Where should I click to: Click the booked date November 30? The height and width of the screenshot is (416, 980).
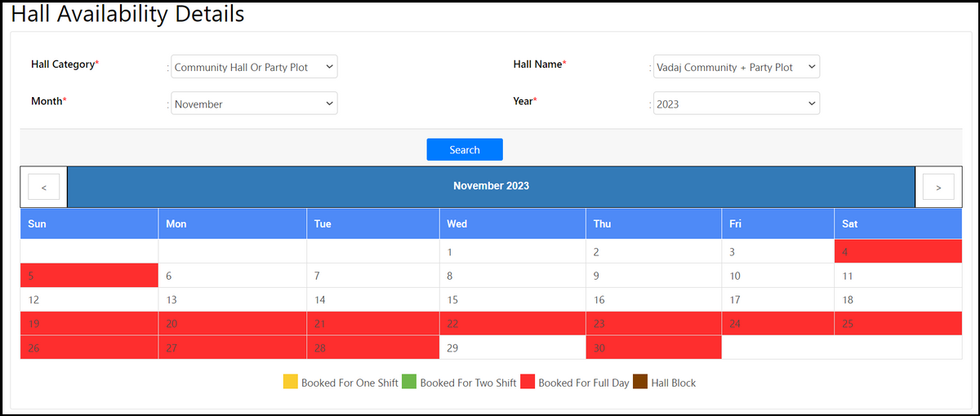click(x=653, y=347)
